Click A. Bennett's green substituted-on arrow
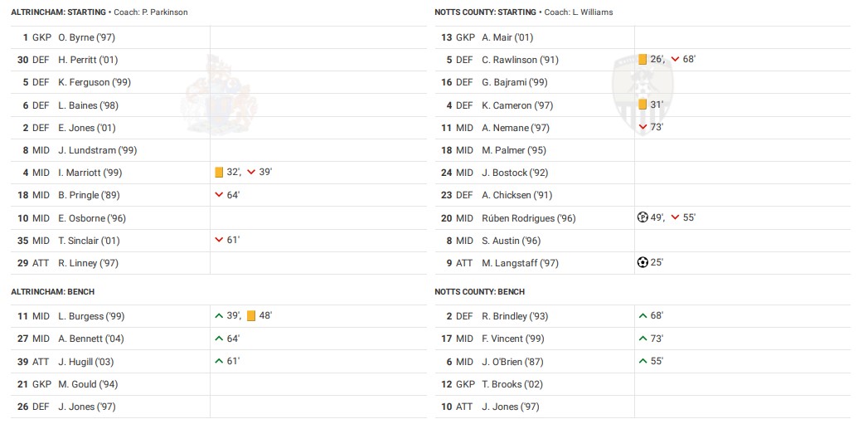Image resolution: width=868 pixels, height=424 pixels. 219,339
